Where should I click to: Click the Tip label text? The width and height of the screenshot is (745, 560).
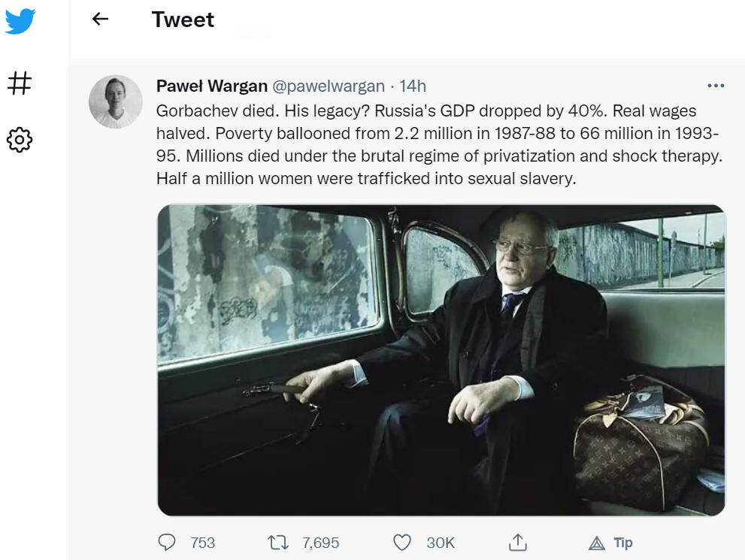623,543
